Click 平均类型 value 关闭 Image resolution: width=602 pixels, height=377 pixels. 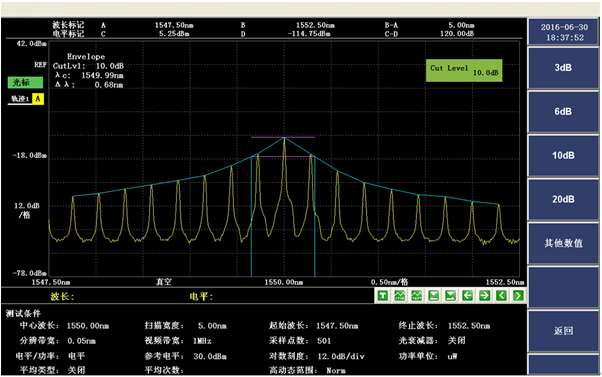tap(76, 370)
